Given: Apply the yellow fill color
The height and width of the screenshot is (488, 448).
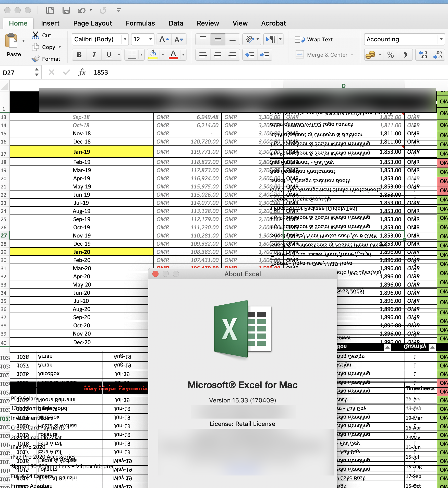Looking at the screenshot, I should [x=153, y=55].
